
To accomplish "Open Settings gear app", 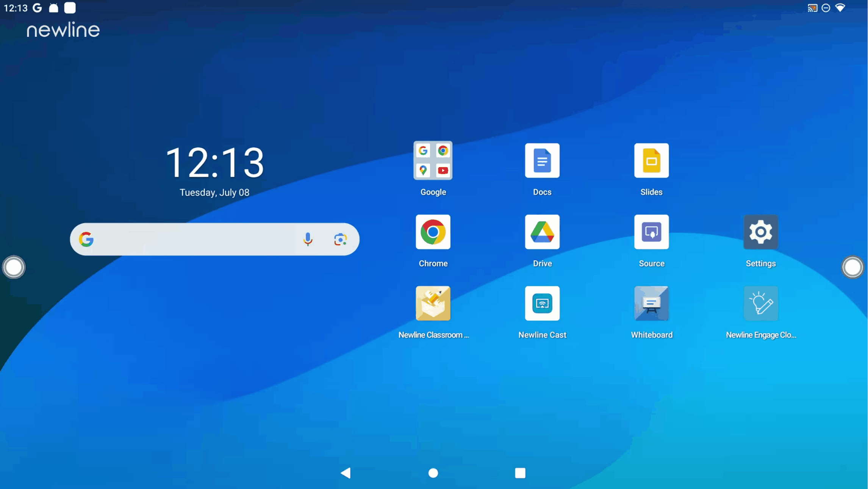I will [x=761, y=232].
